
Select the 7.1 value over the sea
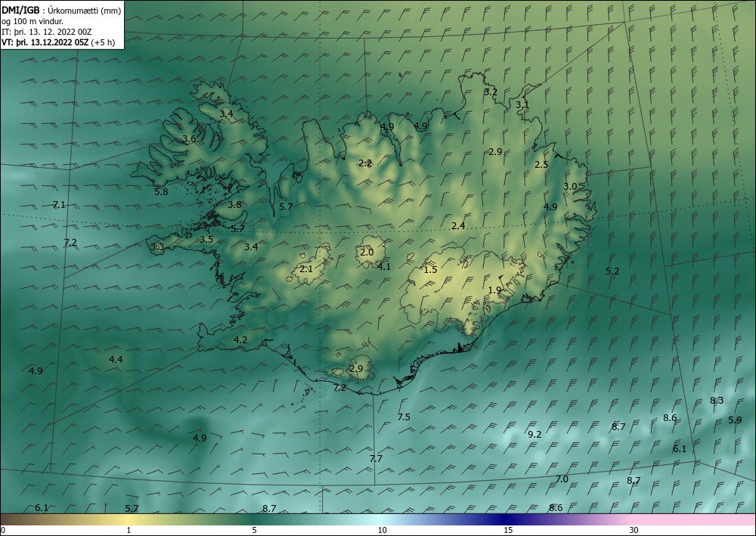59,205
